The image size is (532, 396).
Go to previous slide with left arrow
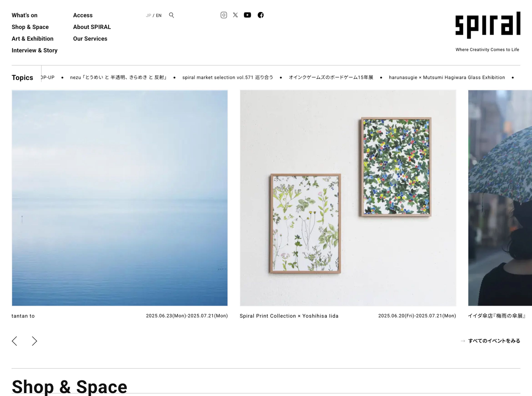15,341
